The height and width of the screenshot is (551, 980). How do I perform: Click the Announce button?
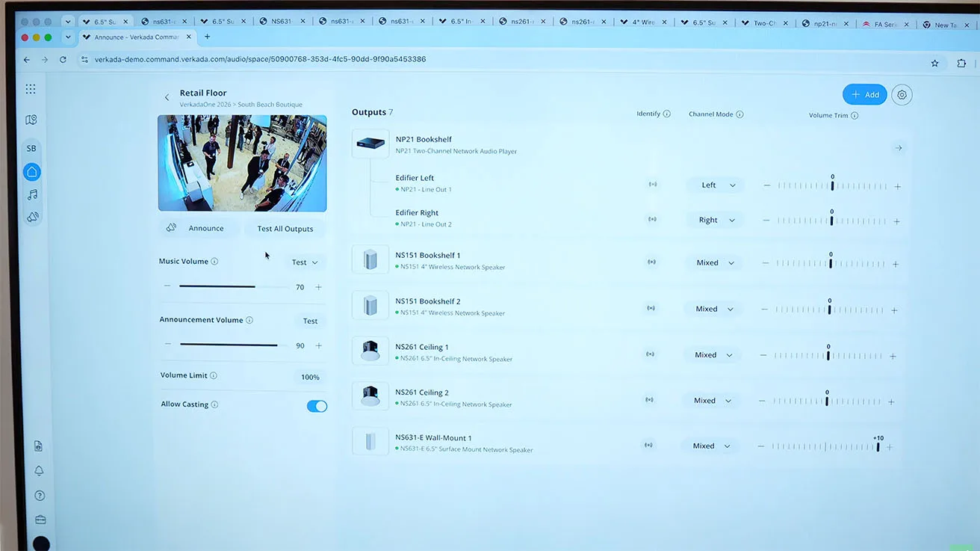point(197,228)
